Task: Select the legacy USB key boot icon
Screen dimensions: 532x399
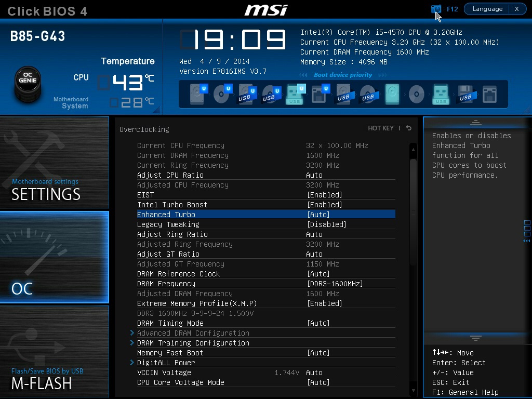Action: click(441, 94)
